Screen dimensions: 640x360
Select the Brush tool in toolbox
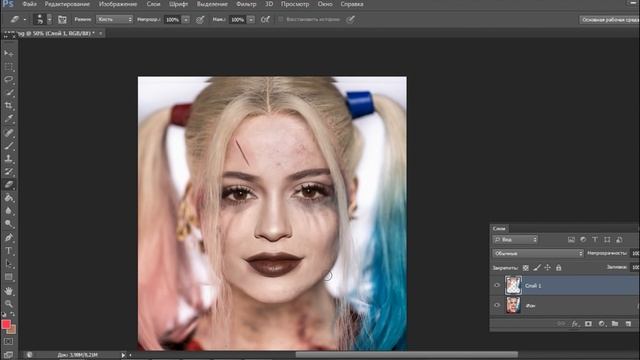[x=9, y=145]
